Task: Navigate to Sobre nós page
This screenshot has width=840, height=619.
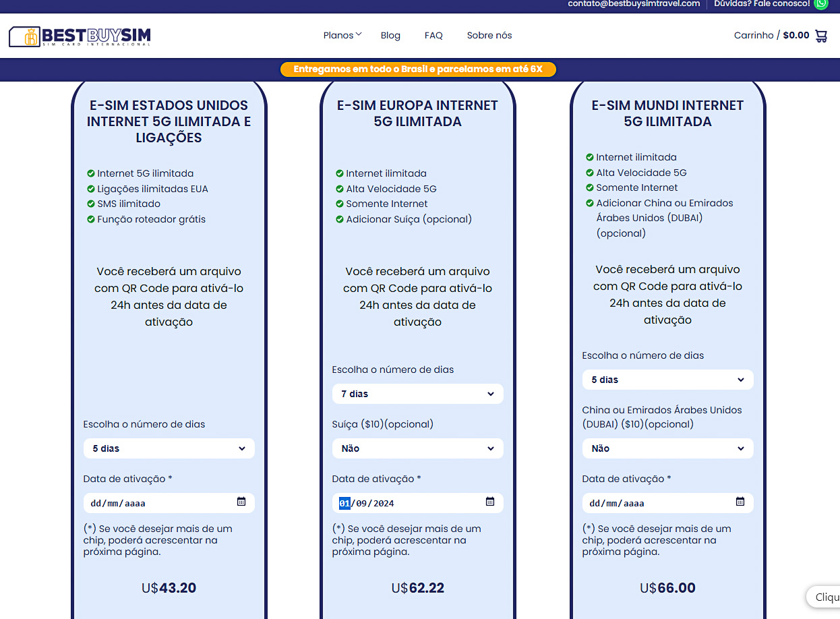Action: tap(489, 36)
